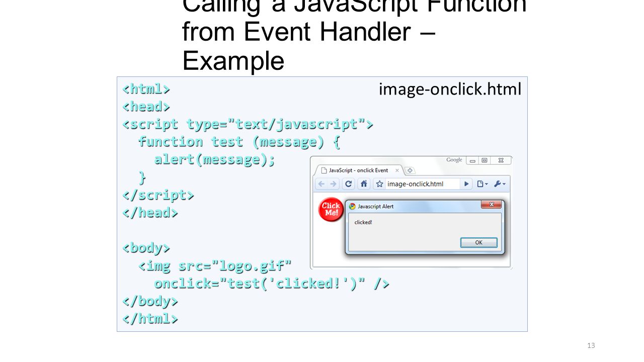Click the </body> closing tag line
The height and width of the screenshot is (362, 644).
pyautogui.click(x=151, y=301)
